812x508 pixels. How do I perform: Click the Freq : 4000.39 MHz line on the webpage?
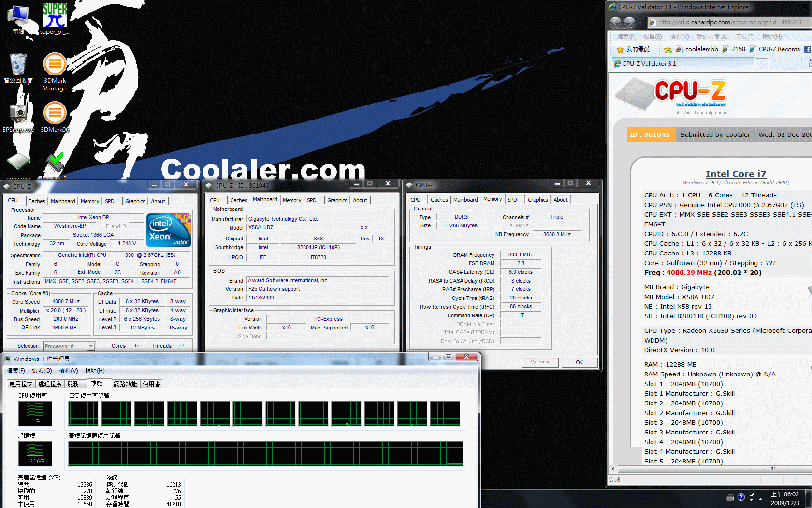click(703, 273)
